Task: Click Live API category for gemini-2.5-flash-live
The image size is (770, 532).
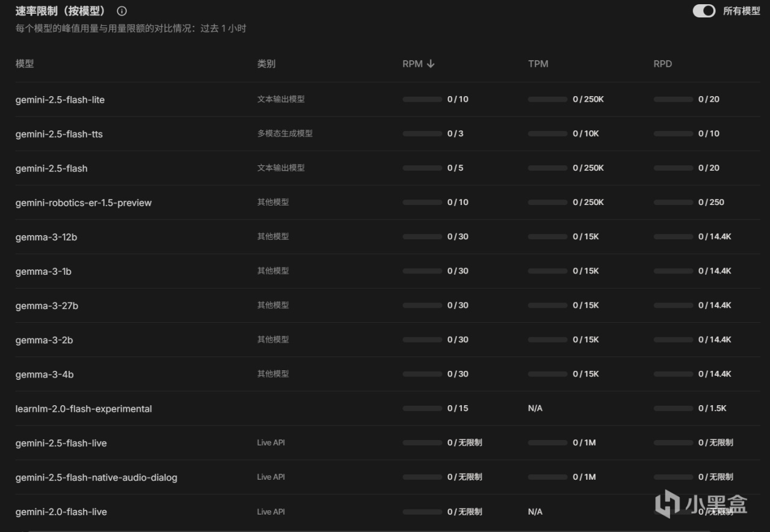Action: click(x=271, y=442)
